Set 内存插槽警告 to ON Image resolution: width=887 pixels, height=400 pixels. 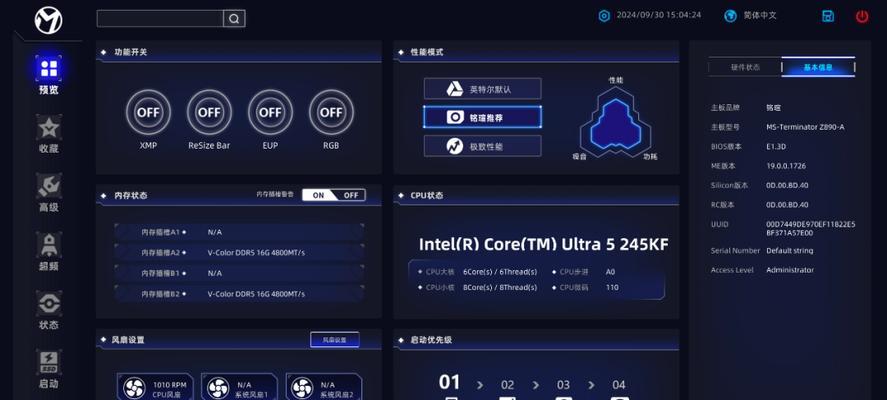318,195
